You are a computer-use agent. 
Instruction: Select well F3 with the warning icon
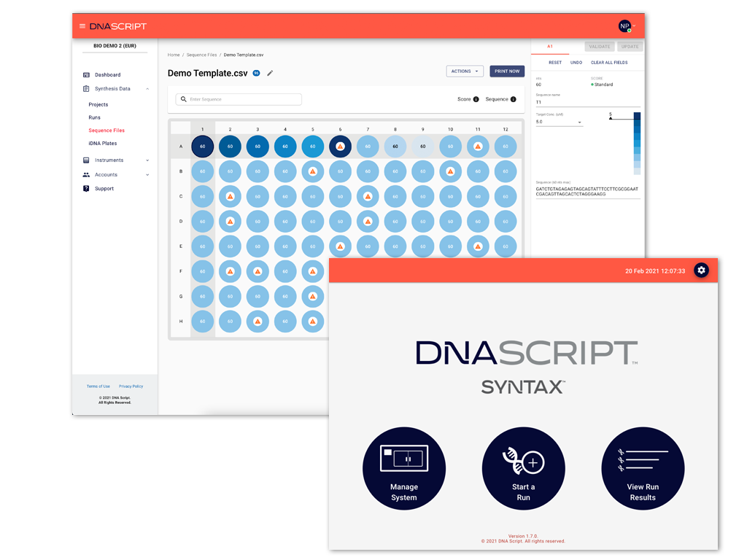(258, 271)
